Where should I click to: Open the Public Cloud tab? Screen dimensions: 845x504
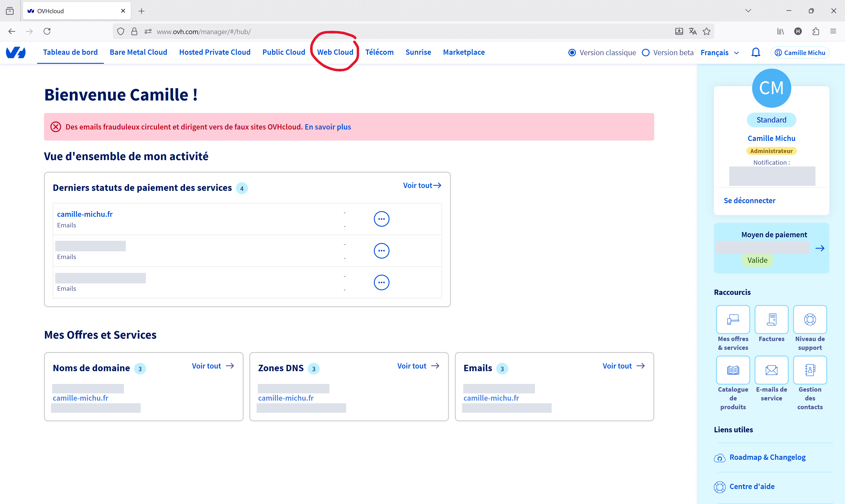click(283, 52)
